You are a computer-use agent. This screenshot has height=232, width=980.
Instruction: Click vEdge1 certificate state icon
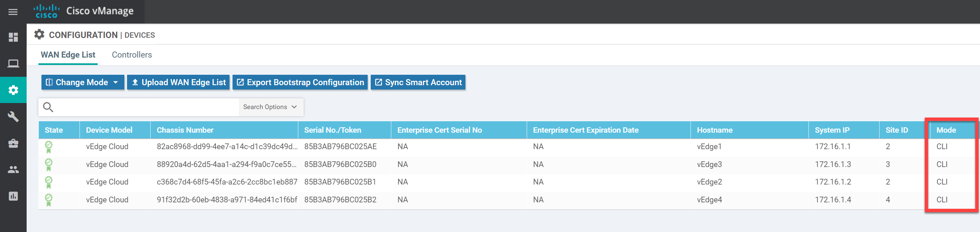48,147
